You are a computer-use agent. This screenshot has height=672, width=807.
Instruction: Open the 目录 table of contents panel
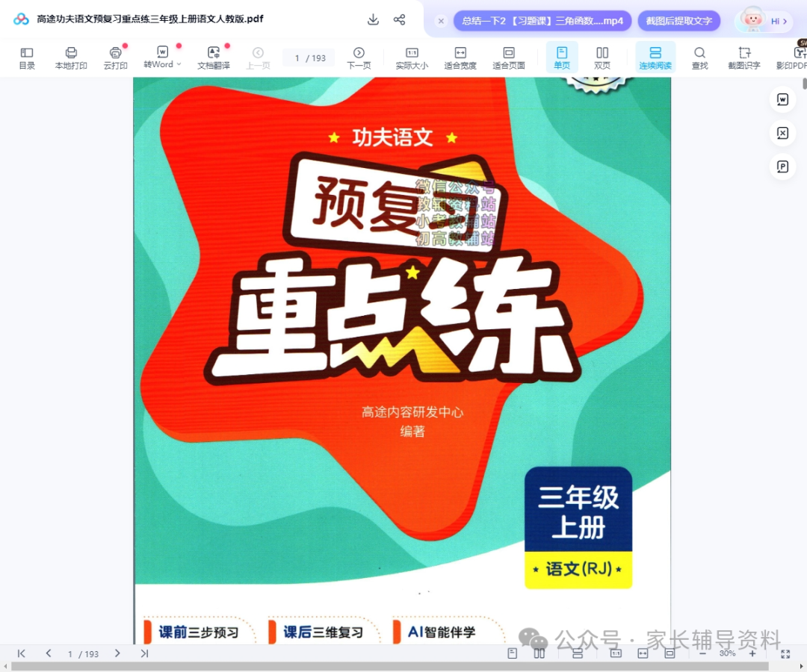tap(27, 58)
